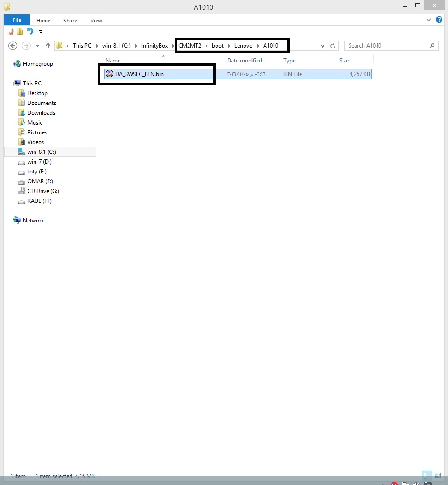Click boot in the address path

click(217, 46)
